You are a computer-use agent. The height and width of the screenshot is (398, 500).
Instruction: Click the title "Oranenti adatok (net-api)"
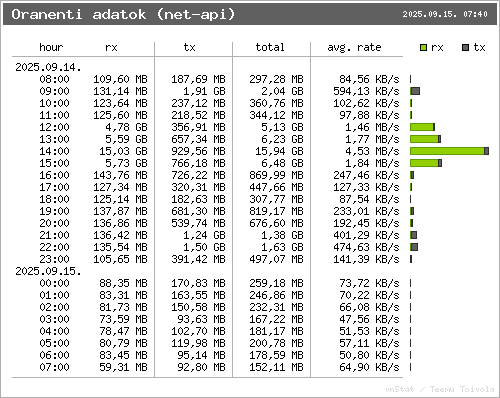click(123, 14)
